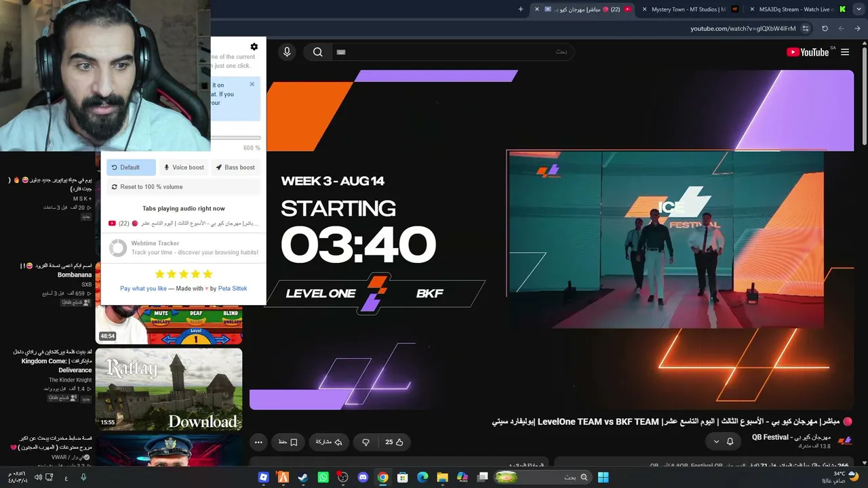Open Microsoft Edge from the taskbar
Screen dimensions: 868x488
coord(422,477)
